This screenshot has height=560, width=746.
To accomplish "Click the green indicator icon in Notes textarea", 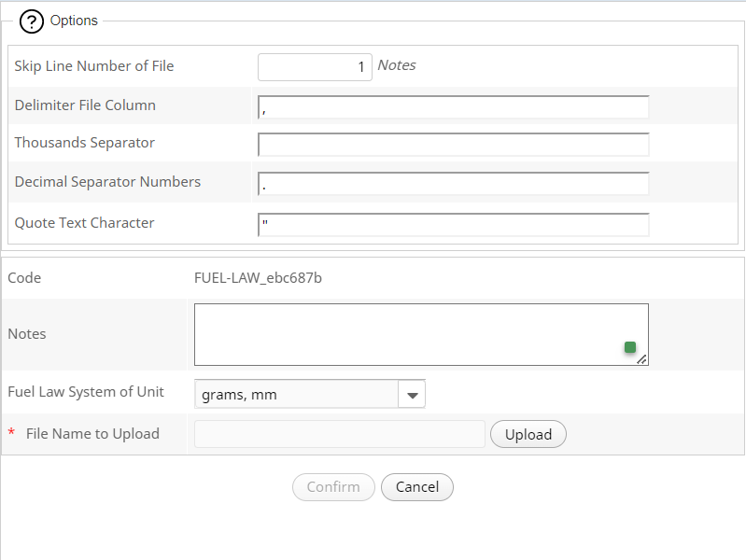I will 630,347.
